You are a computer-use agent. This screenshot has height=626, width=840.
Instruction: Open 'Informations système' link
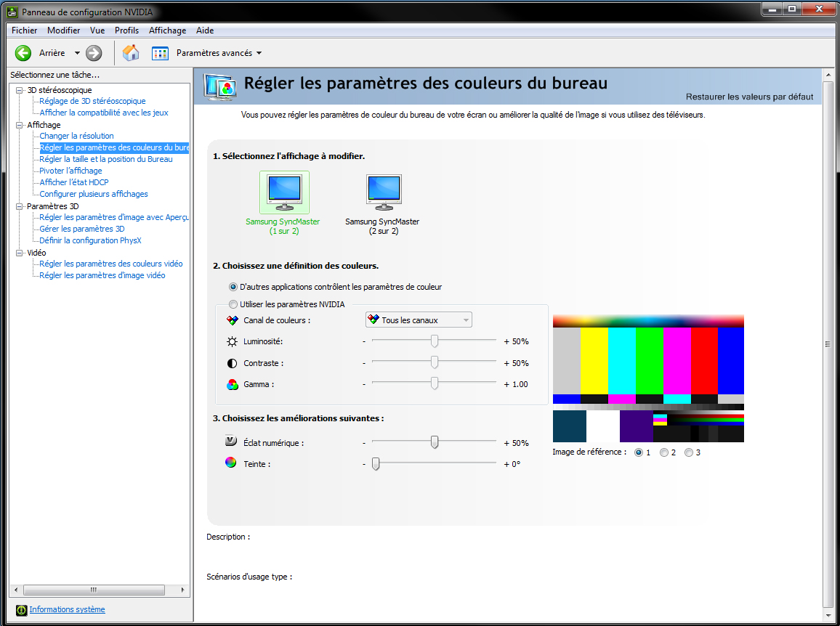coord(67,610)
